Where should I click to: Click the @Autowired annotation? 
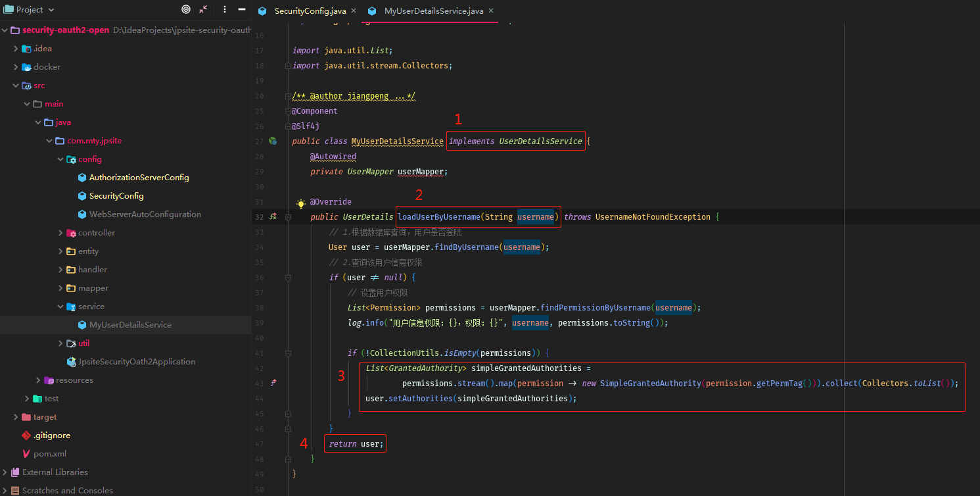pos(333,157)
